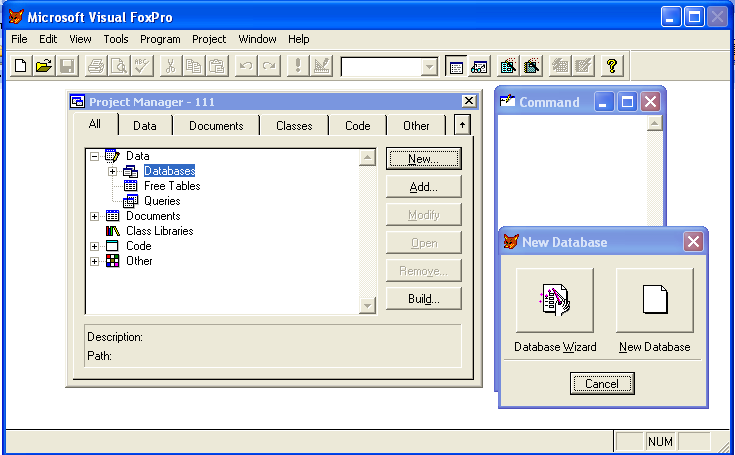Screen dimensions: 735x455
Task: Toggle the Command Window toolbar icon
Action: (x=456, y=66)
